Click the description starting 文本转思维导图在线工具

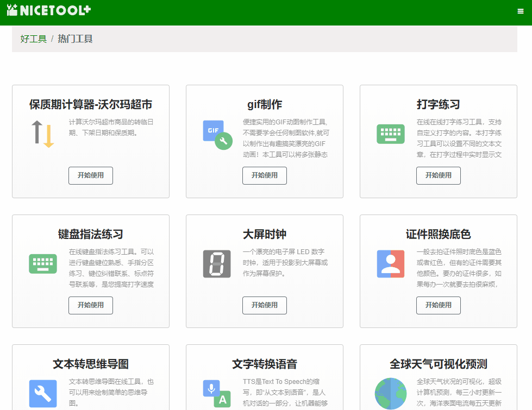click(x=111, y=393)
